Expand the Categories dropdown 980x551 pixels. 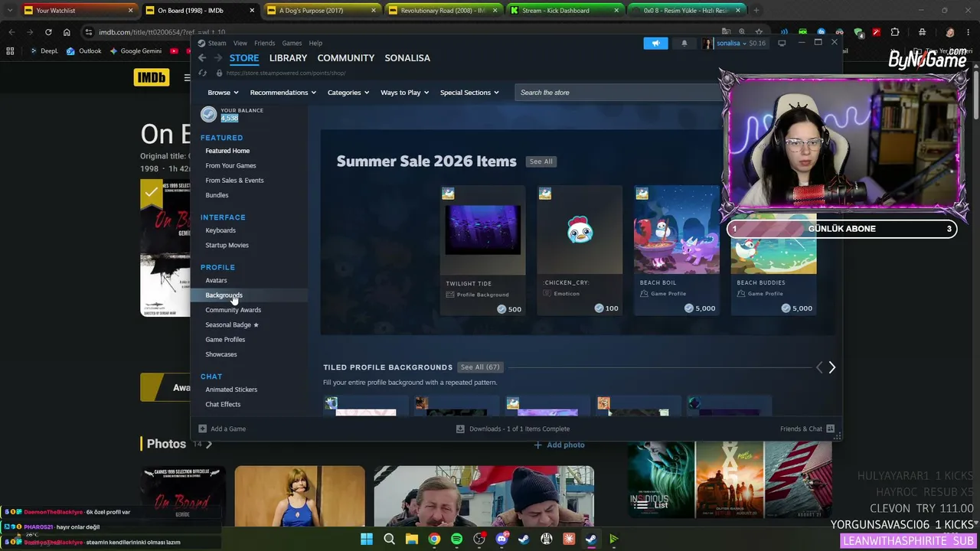pos(348,93)
